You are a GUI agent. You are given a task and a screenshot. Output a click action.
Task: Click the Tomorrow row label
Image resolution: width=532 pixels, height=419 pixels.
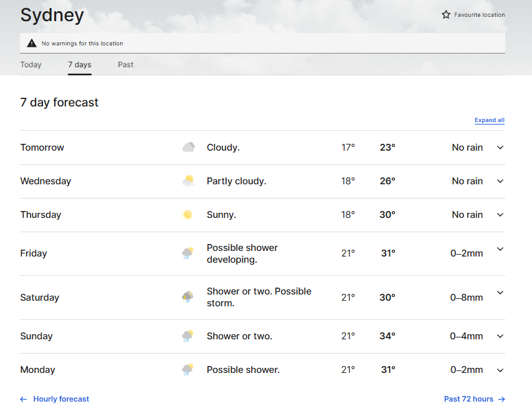[x=42, y=148]
